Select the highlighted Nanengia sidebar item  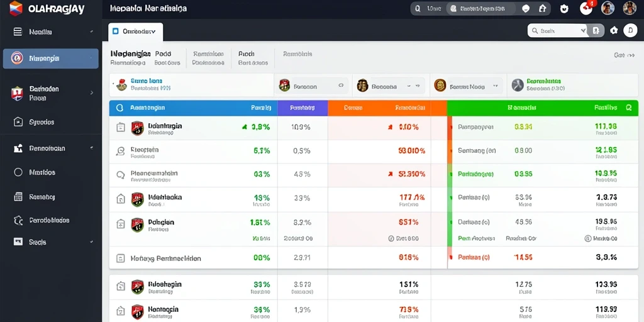[x=50, y=58]
